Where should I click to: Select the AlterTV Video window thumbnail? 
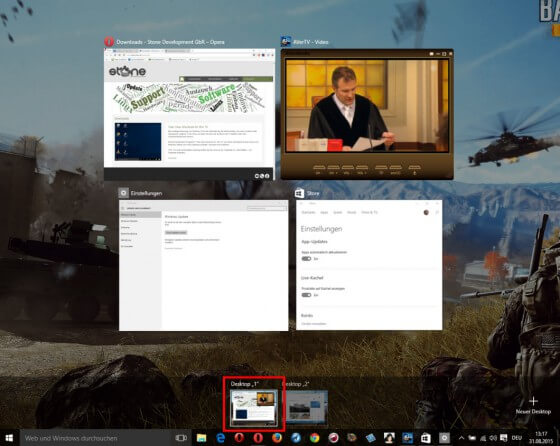(367, 114)
